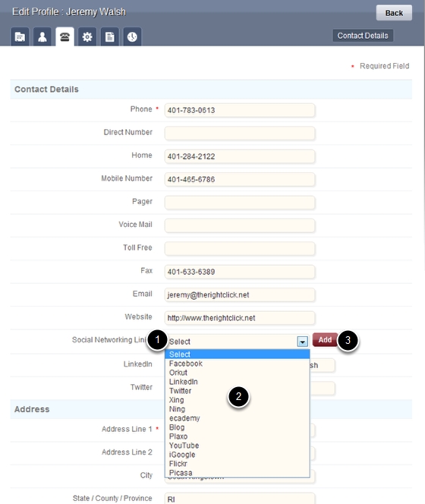Select the highlighted Select option in list
This screenshot has width=425, height=504.
click(238, 354)
